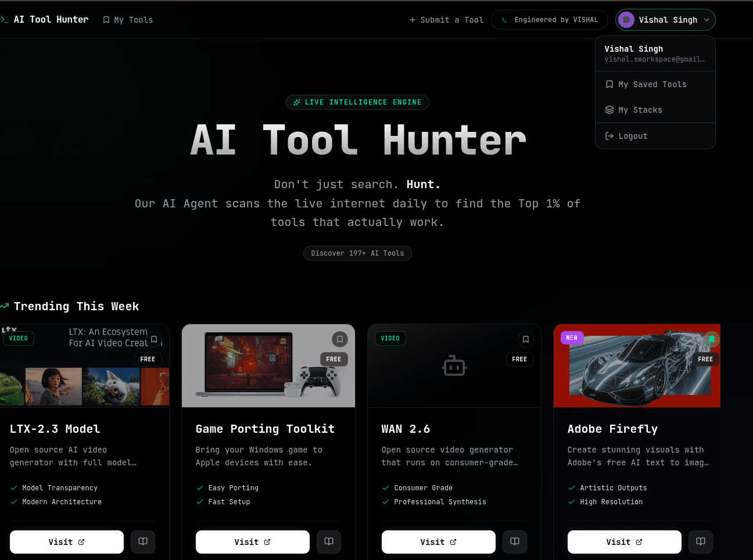
Task: Open the Game Porting Toolkit preview image
Action: 268,366
